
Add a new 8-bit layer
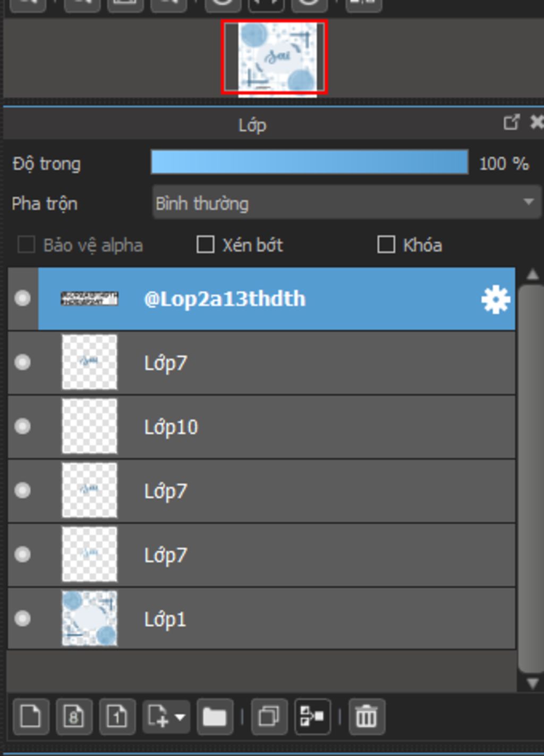coord(74,716)
